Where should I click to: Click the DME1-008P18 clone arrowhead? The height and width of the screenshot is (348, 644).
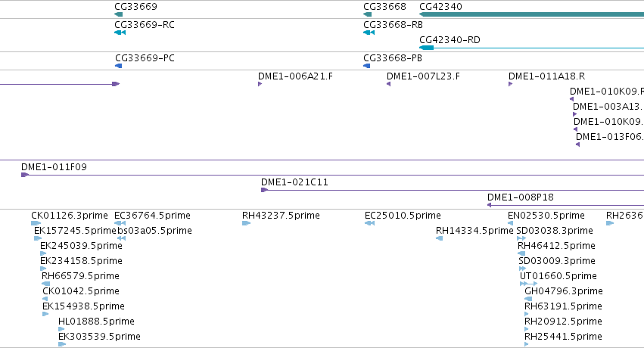(x=489, y=205)
